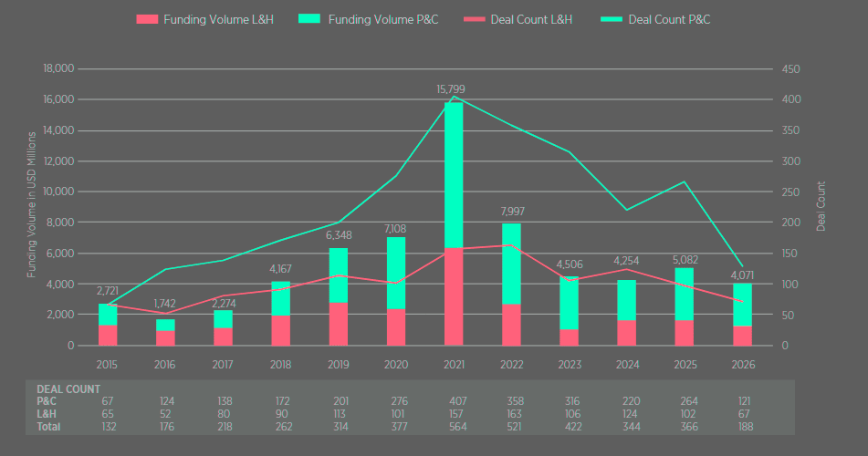Select the 2020 bar labeled 7,108

(396, 292)
